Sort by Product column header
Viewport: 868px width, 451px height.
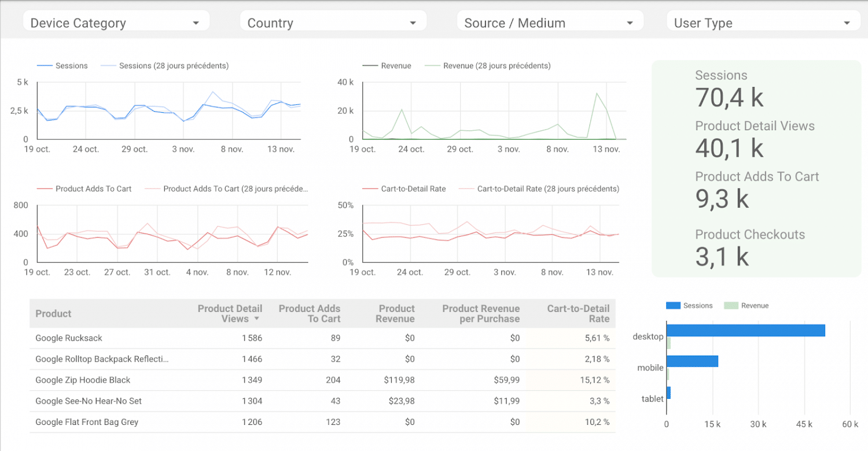[53, 314]
